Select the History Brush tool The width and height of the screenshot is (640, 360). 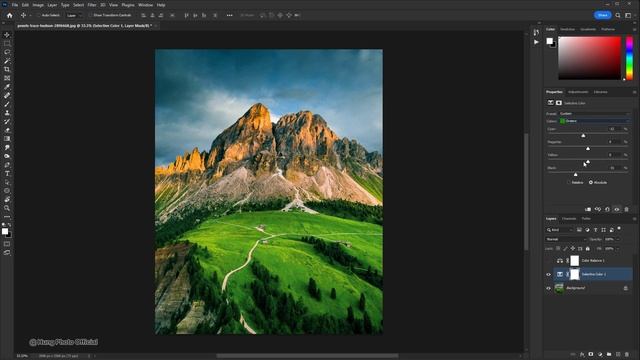(7, 122)
